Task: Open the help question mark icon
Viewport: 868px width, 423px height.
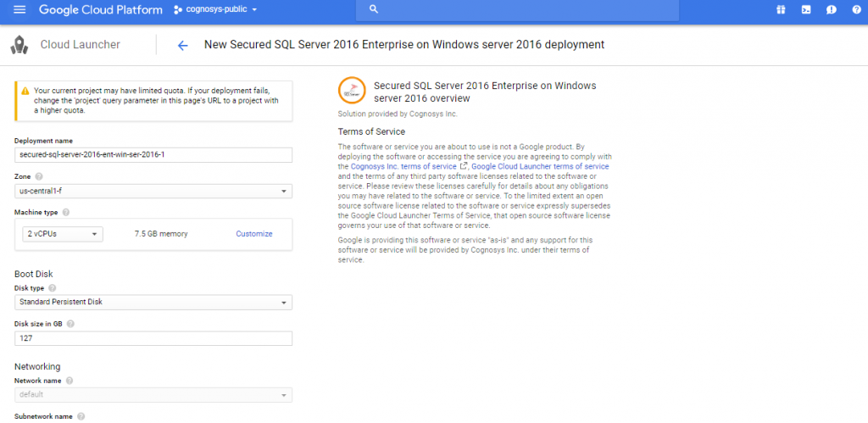Action: [856, 9]
